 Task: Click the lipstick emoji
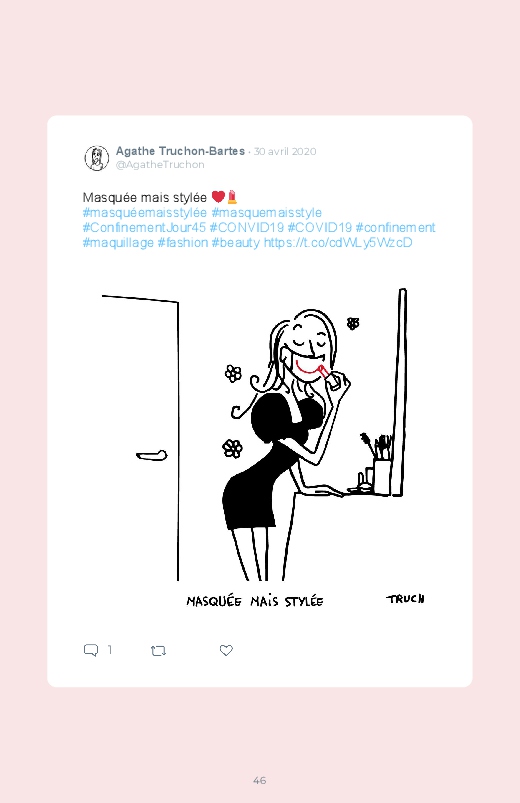[x=232, y=197]
